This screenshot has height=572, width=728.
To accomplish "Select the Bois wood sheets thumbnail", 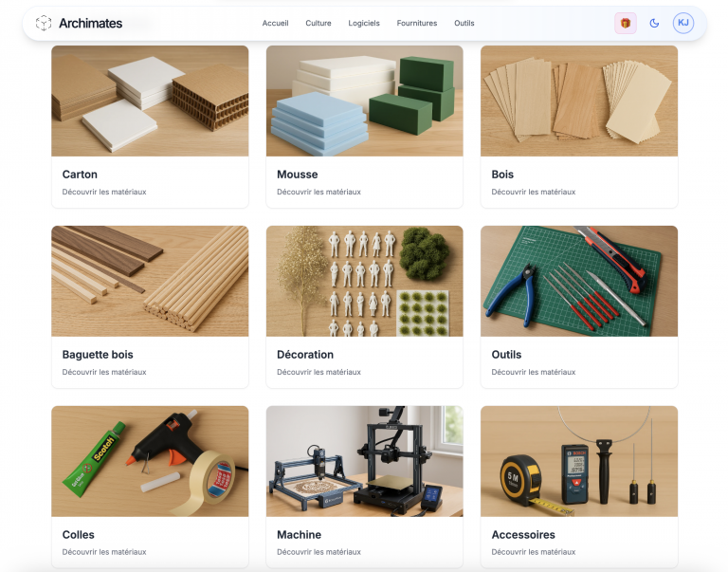I will (579, 101).
